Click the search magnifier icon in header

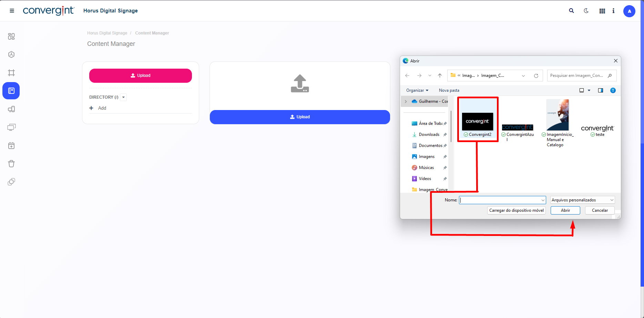click(571, 11)
